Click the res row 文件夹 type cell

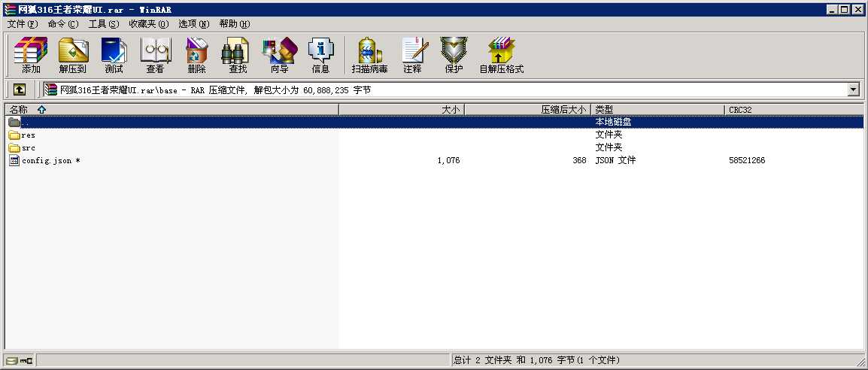pos(609,135)
